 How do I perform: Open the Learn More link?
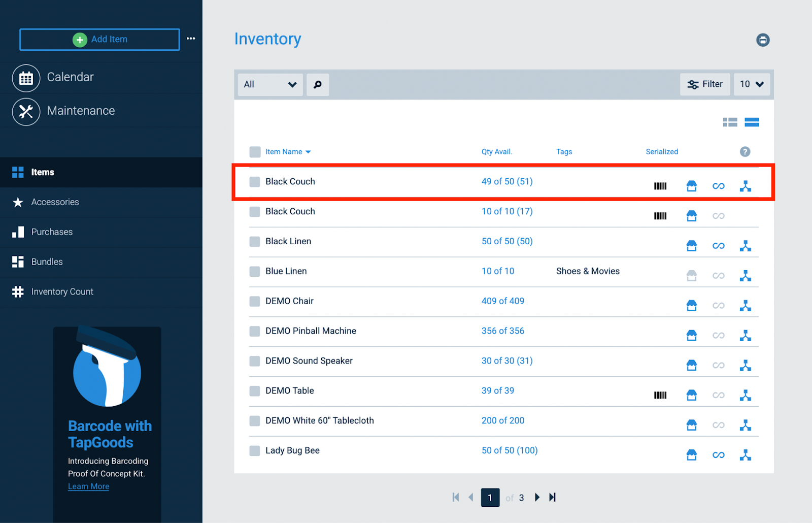tap(88, 486)
